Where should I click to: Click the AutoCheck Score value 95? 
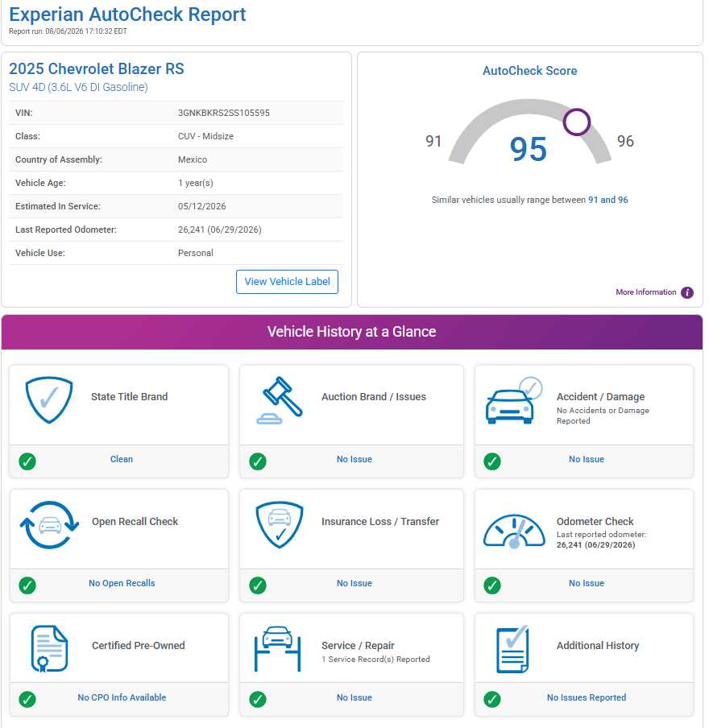click(x=529, y=150)
